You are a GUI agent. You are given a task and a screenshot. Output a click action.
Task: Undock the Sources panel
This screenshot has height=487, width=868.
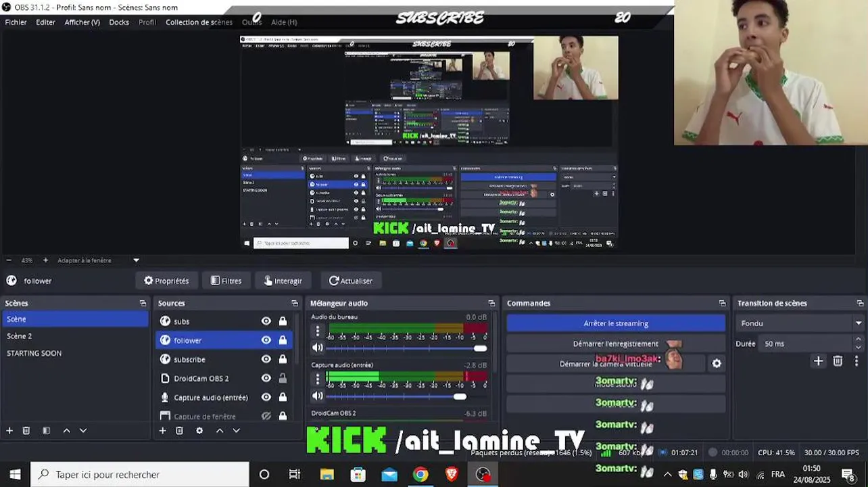(295, 303)
